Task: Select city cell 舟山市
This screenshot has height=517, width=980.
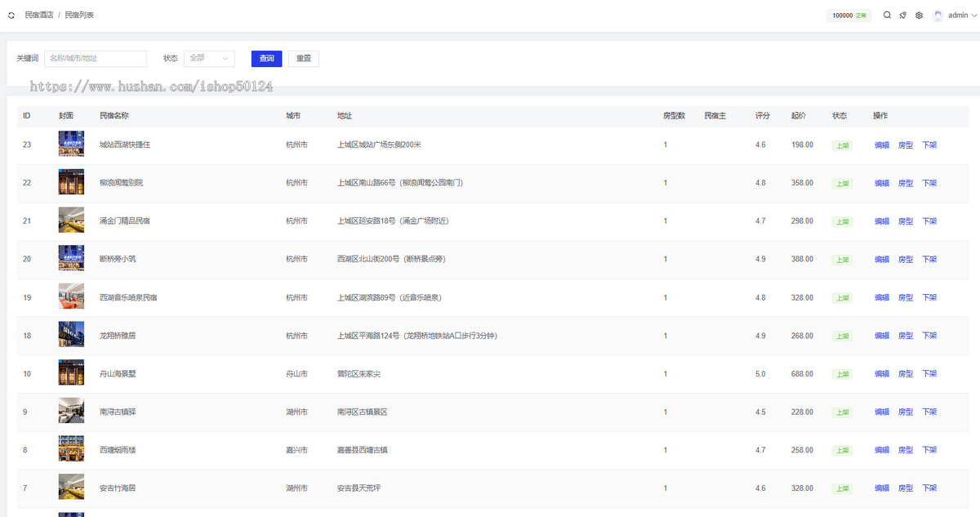Action: 296,374
